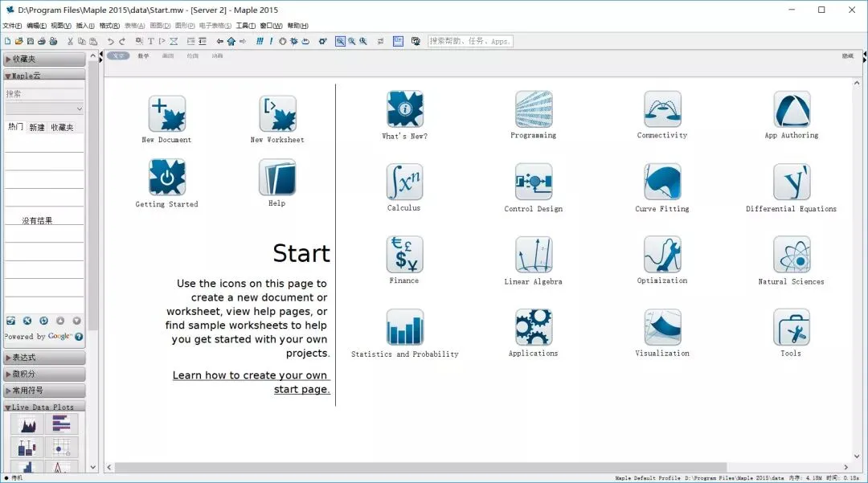
Task: Click the Redo arrow toolbar icon
Action: 122,41
